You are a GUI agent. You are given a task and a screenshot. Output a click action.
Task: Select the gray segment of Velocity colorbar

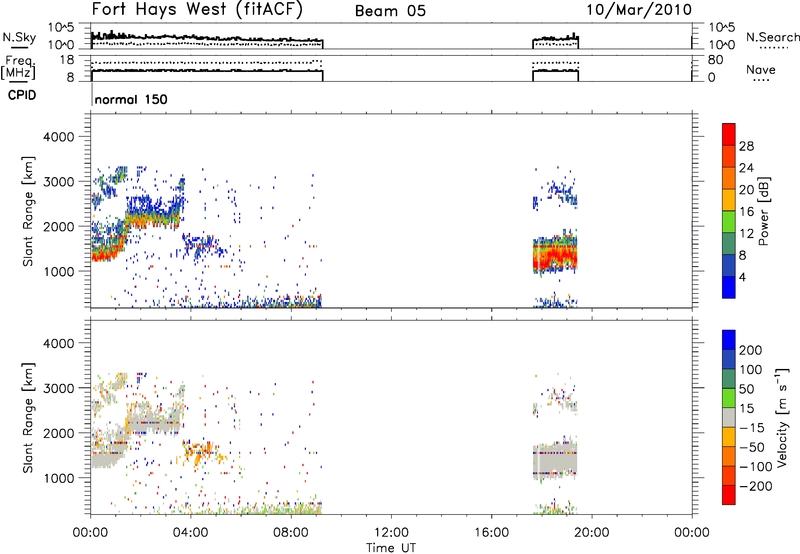pyautogui.click(x=729, y=417)
